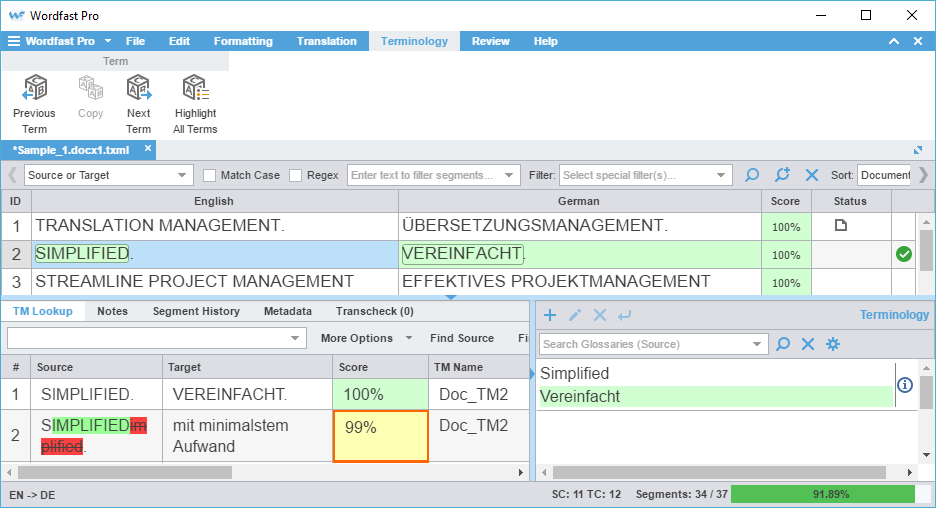Click the segment filter search magnifier
This screenshot has height=508, width=936.
pos(752,175)
